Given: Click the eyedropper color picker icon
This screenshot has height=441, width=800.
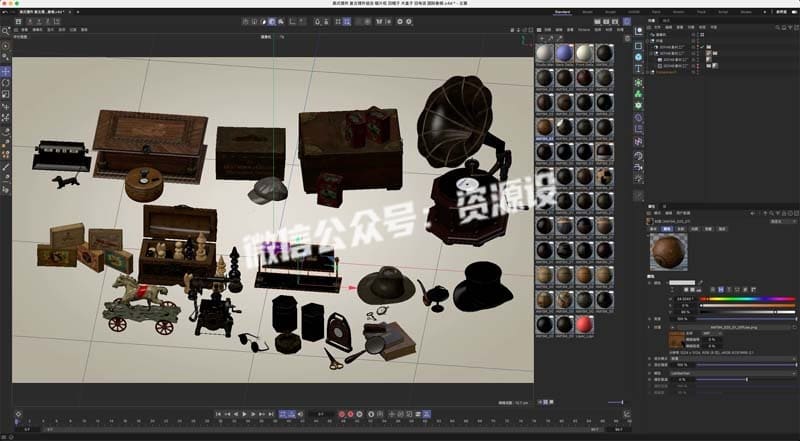Looking at the screenshot, I should point(701,282).
